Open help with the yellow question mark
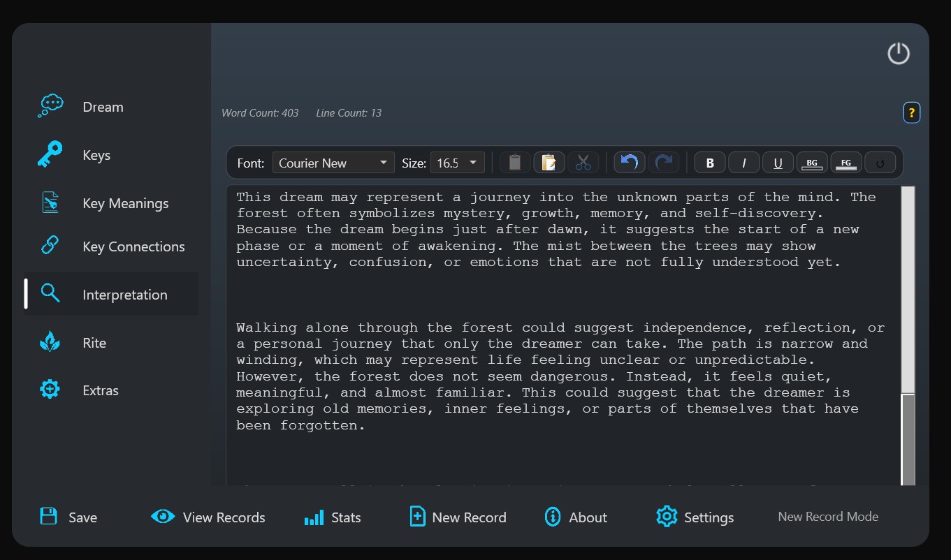Viewport: 951px width, 560px height. pos(911,112)
